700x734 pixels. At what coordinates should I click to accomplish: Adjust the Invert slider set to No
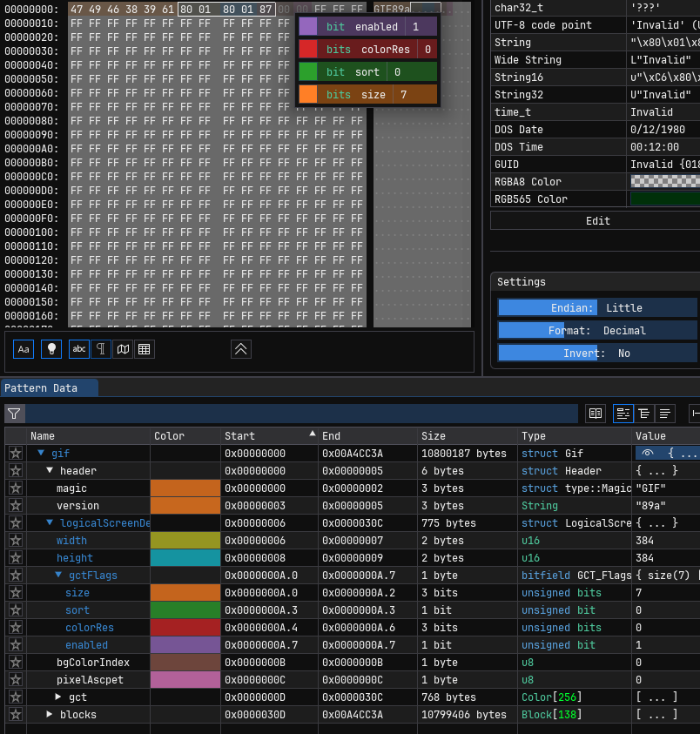click(x=597, y=354)
